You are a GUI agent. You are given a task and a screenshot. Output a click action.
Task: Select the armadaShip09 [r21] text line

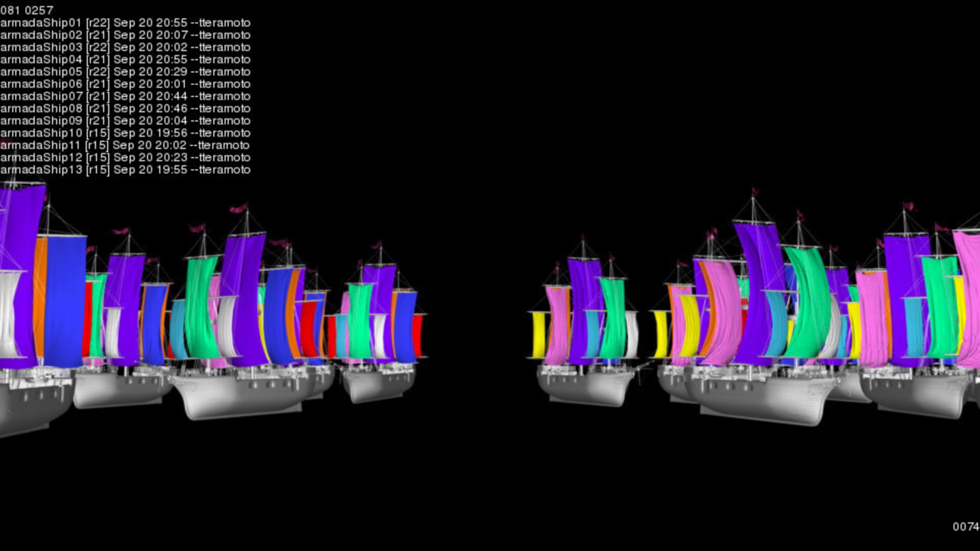click(126, 121)
